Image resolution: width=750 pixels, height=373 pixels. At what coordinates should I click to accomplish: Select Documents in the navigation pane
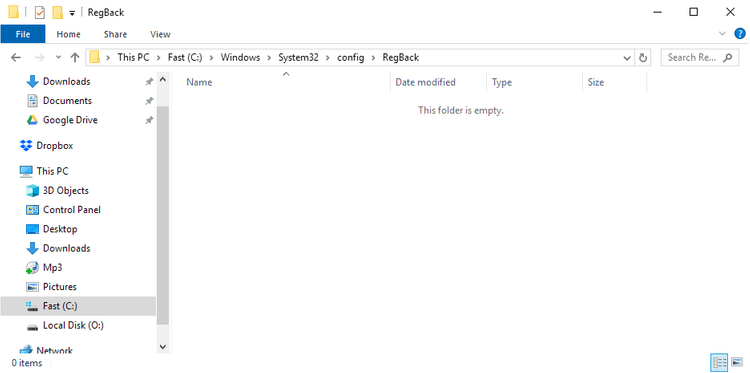pos(67,101)
